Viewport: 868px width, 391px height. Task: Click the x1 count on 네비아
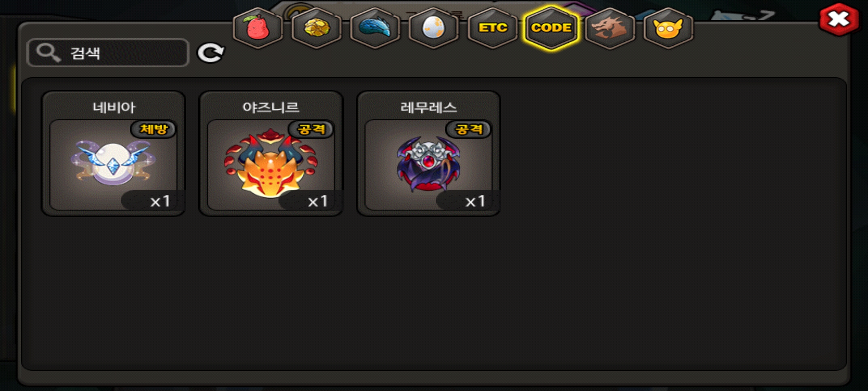click(160, 201)
